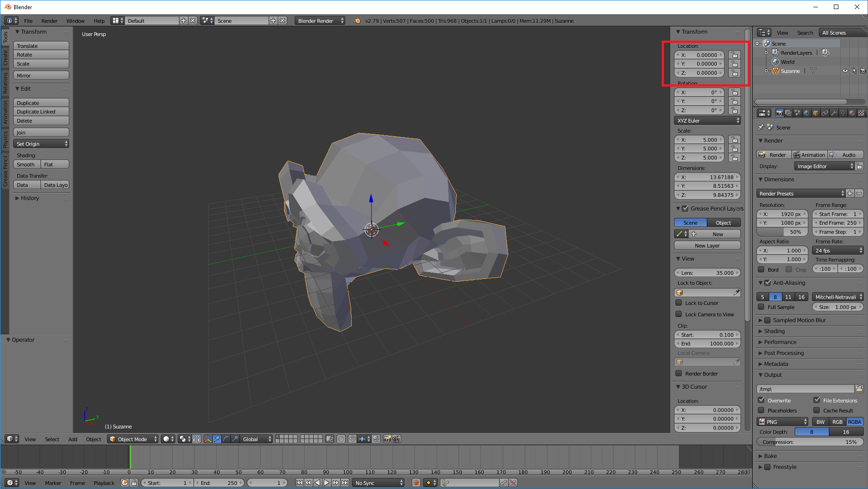Open the Render menu in the top bar

[x=49, y=21]
